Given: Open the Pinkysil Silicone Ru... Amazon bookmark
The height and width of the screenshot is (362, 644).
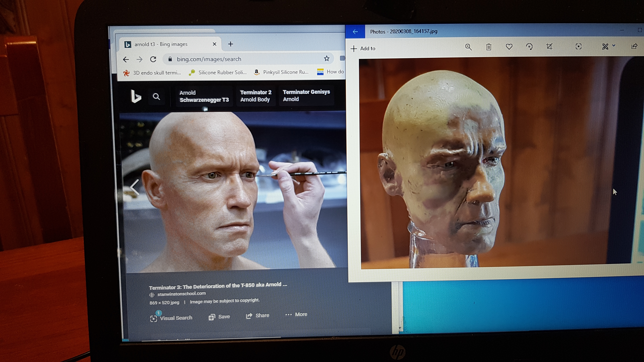Looking at the screenshot, I should (x=281, y=72).
